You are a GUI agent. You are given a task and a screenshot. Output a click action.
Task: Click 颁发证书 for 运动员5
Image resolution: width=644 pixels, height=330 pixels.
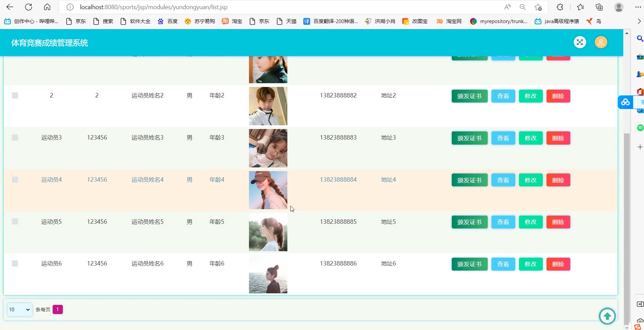[x=469, y=222]
